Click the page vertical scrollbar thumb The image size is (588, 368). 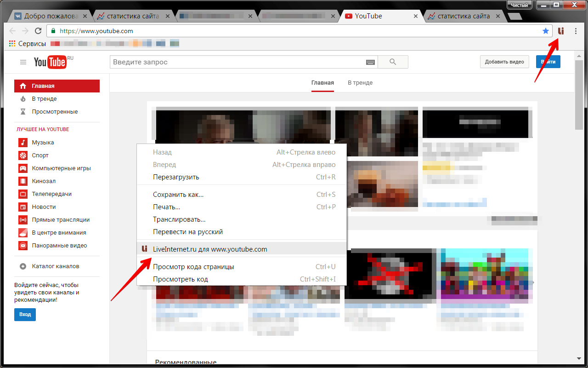579,94
